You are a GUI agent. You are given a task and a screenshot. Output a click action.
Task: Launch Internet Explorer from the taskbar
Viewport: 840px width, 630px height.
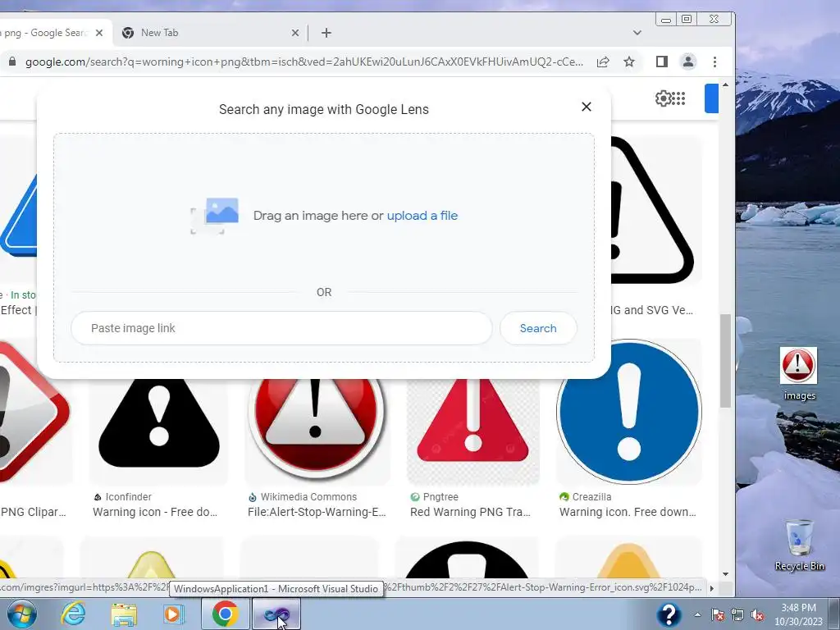(73, 614)
